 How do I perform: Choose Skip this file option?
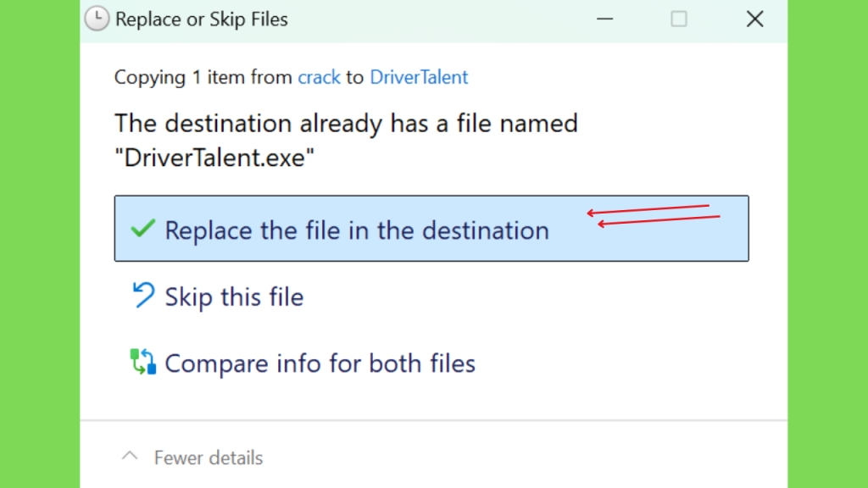pyautogui.click(x=234, y=297)
